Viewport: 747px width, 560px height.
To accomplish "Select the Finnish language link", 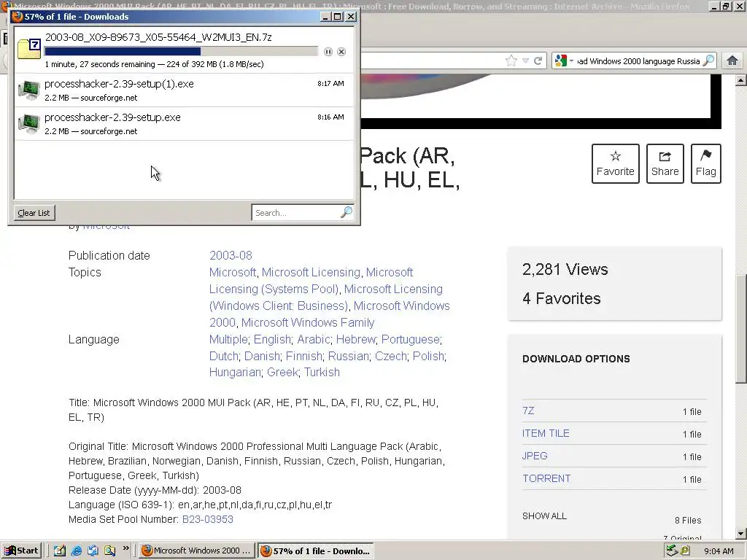I will tap(304, 356).
